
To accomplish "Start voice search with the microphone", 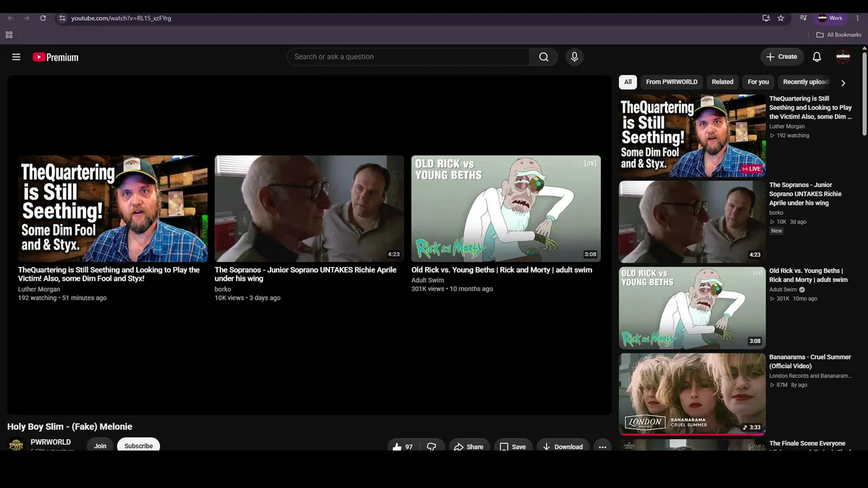I will [x=574, y=57].
